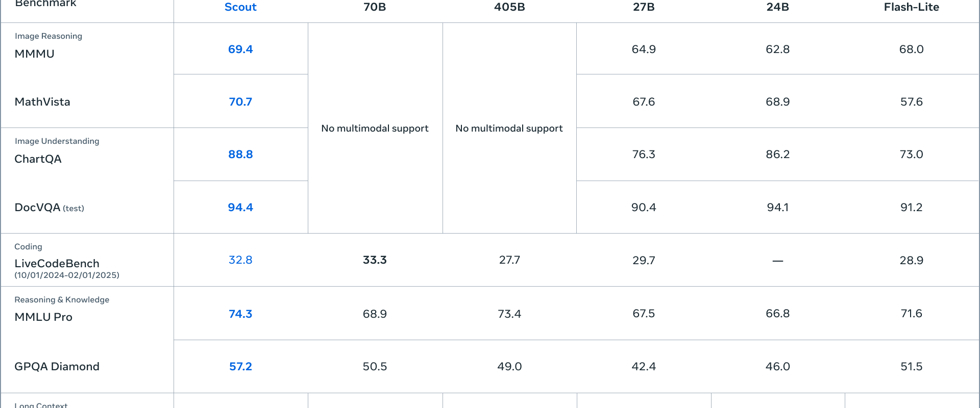This screenshot has width=980, height=408.
Task: Click the bold 33.3 LiveCodeBench score
Action: [x=375, y=260]
